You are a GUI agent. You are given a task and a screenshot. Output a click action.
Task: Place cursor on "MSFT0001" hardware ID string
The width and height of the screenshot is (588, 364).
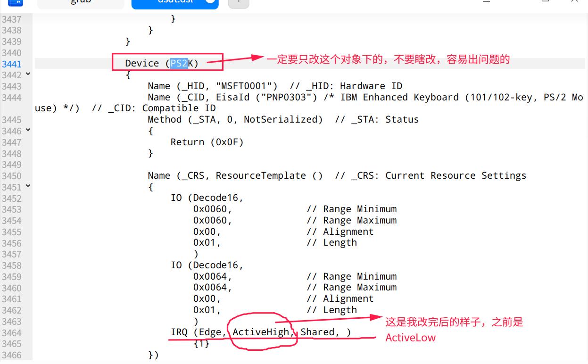click(x=247, y=86)
